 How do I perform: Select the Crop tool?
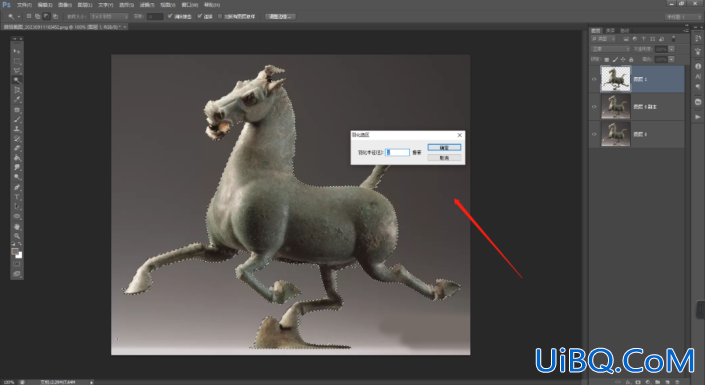17,90
